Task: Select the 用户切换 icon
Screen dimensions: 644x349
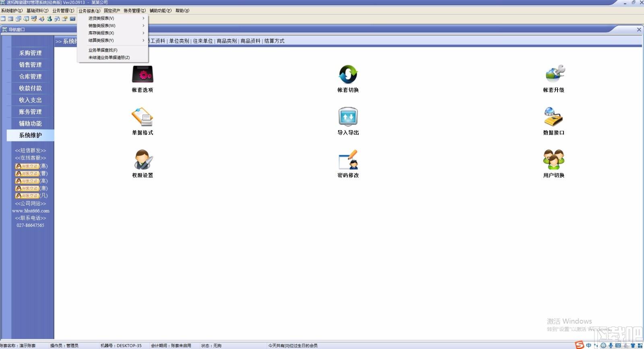Action: click(554, 160)
